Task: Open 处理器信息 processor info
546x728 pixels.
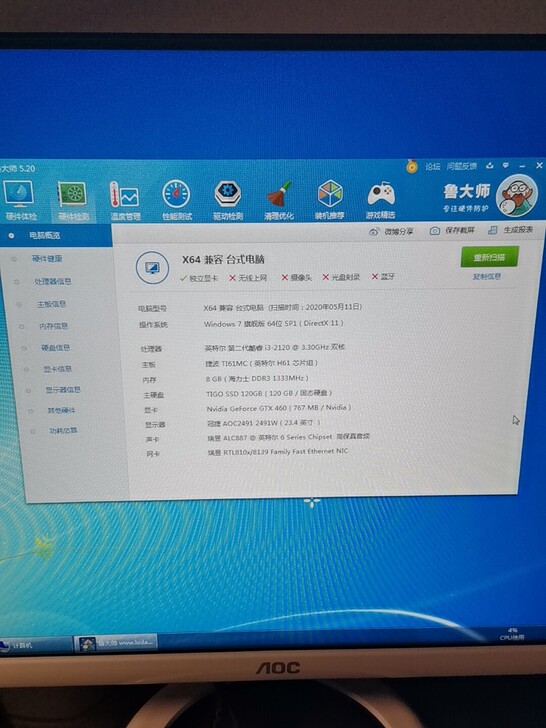Action: pos(52,281)
